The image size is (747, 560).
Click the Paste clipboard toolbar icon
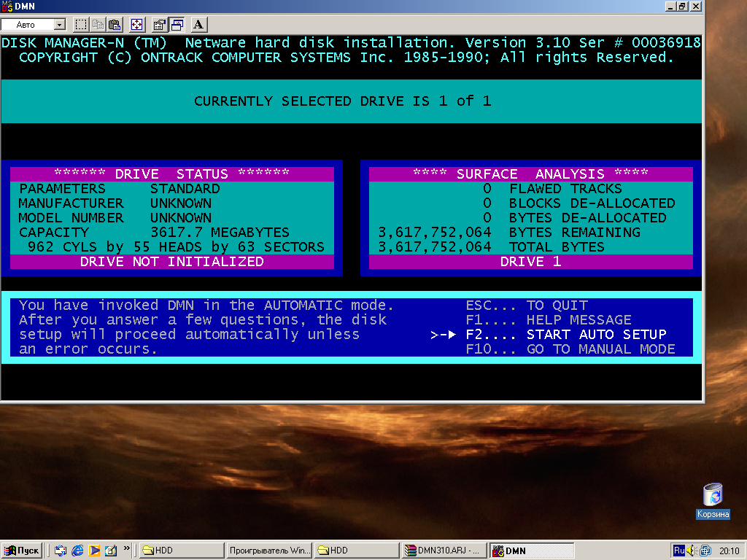coord(115,25)
